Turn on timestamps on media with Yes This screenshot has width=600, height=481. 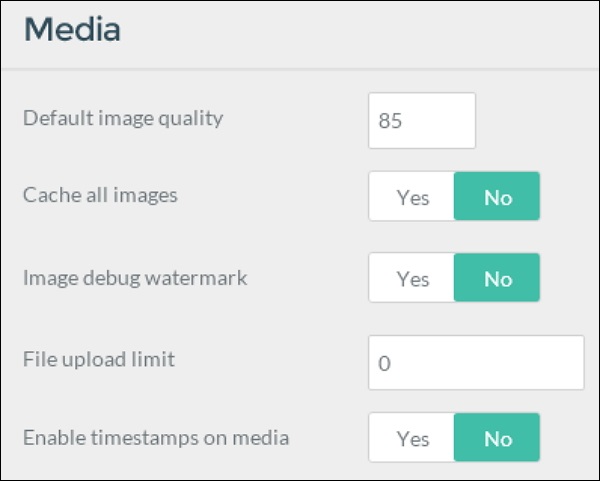(412, 439)
